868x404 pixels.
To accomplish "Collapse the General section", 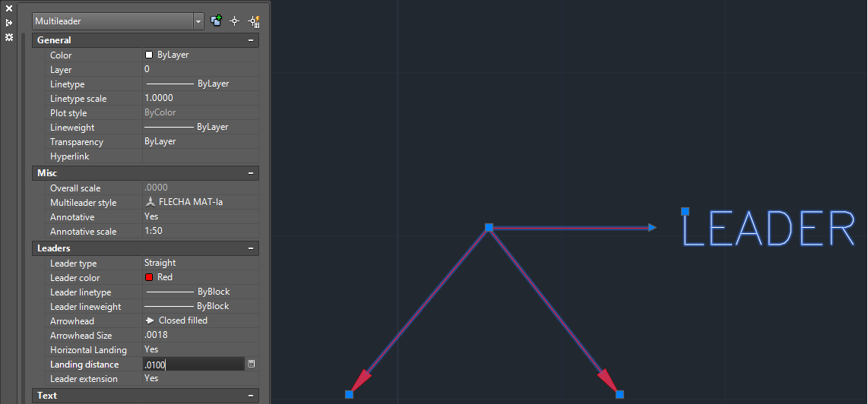I will point(251,39).
